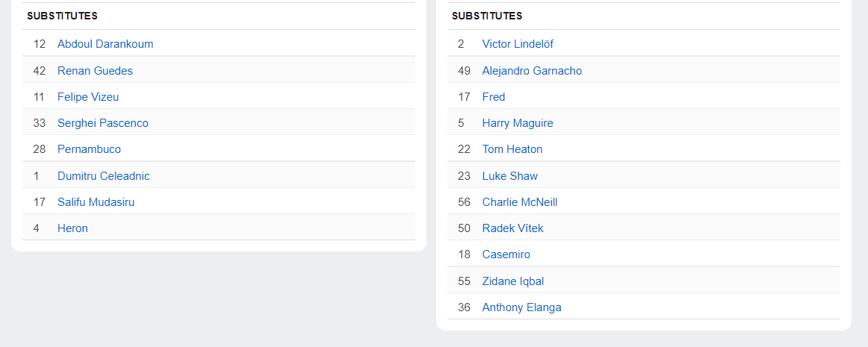
Task: Open Victor Lindelöf player link
Action: [518, 44]
